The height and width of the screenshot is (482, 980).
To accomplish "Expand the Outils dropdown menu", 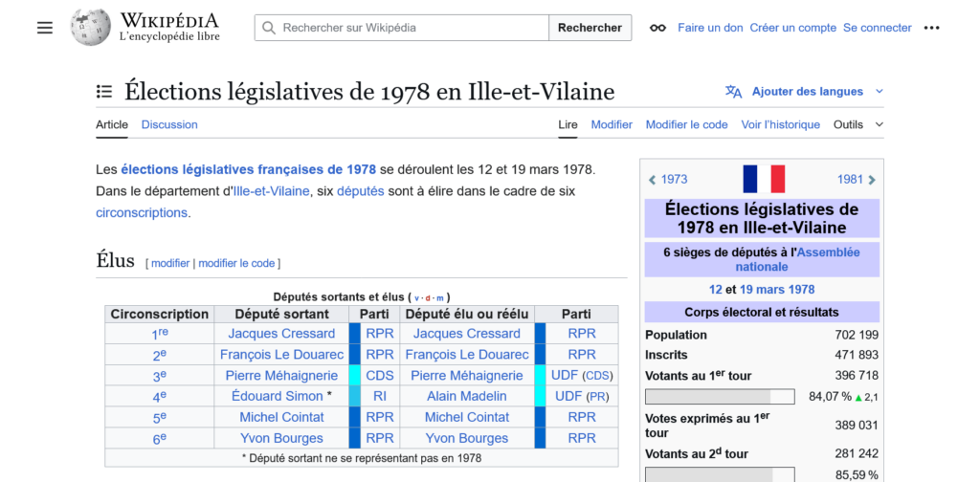I will [857, 124].
